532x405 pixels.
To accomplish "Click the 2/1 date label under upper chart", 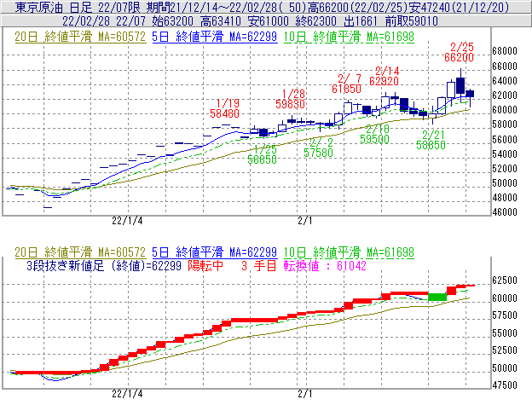I will [x=304, y=221].
